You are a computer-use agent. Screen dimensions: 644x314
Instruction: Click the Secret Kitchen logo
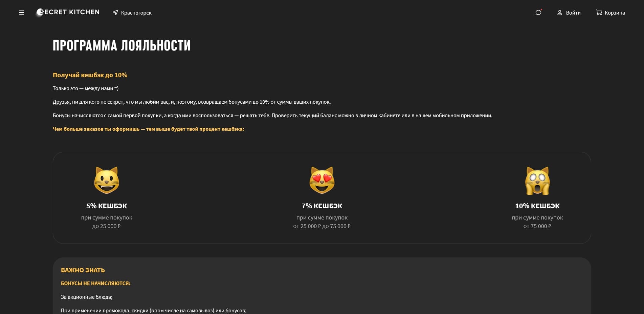(x=67, y=12)
